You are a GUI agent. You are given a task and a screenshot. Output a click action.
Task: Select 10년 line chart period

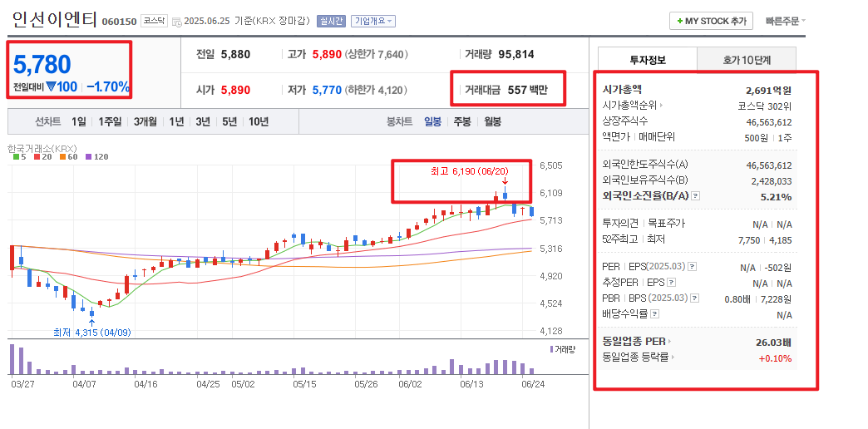click(x=259, y=121)
